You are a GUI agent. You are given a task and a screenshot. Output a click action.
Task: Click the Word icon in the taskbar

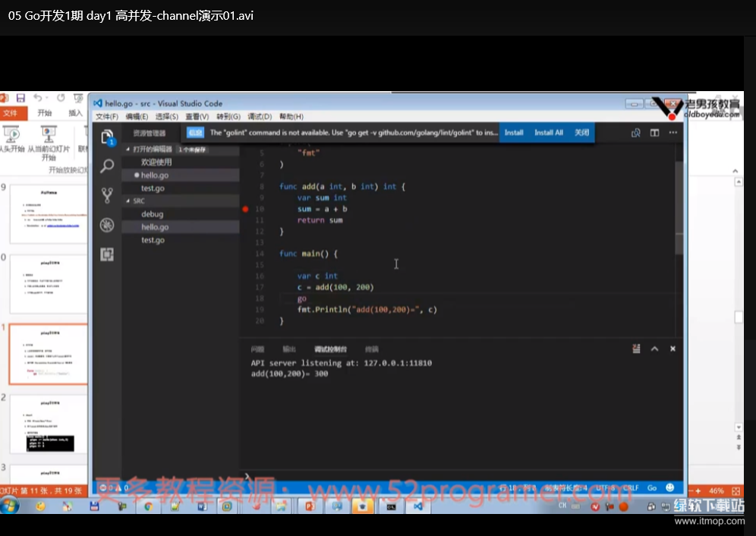(x=202, y=506)
